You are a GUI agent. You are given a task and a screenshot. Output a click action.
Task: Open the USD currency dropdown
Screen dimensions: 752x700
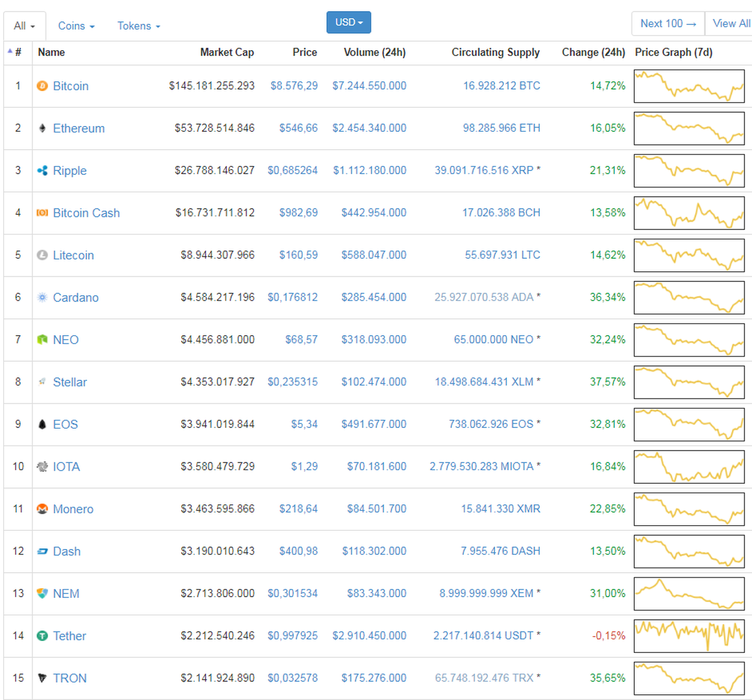point(348,23)
